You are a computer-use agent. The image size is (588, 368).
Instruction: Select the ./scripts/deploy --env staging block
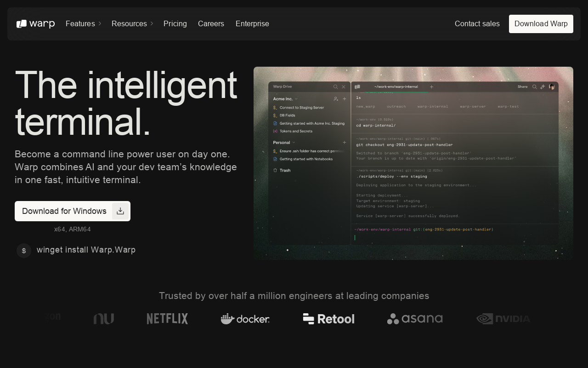[x=455, y=195]
